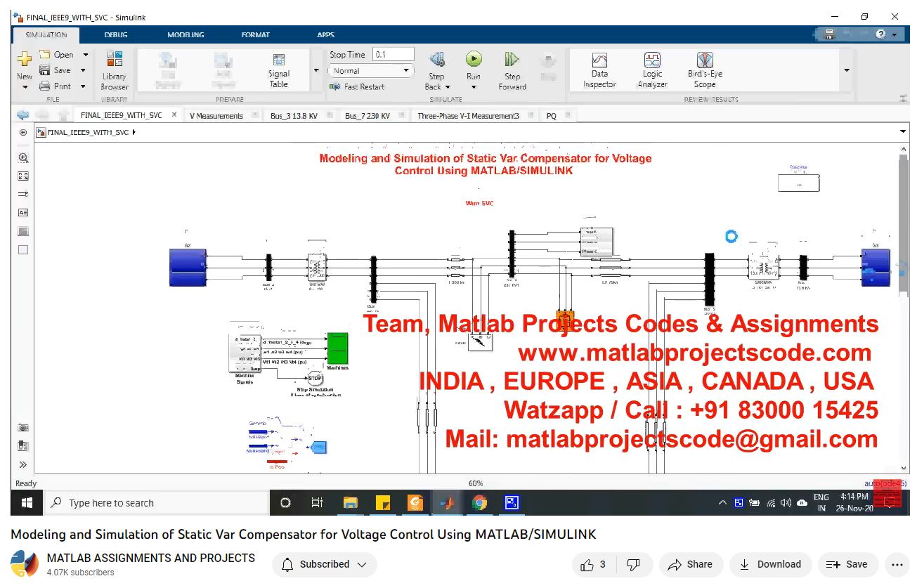Viewport: 917px width, 588px height.
Task: Select the Bus_3 13.8 KV tab
Action: [294, 116]
